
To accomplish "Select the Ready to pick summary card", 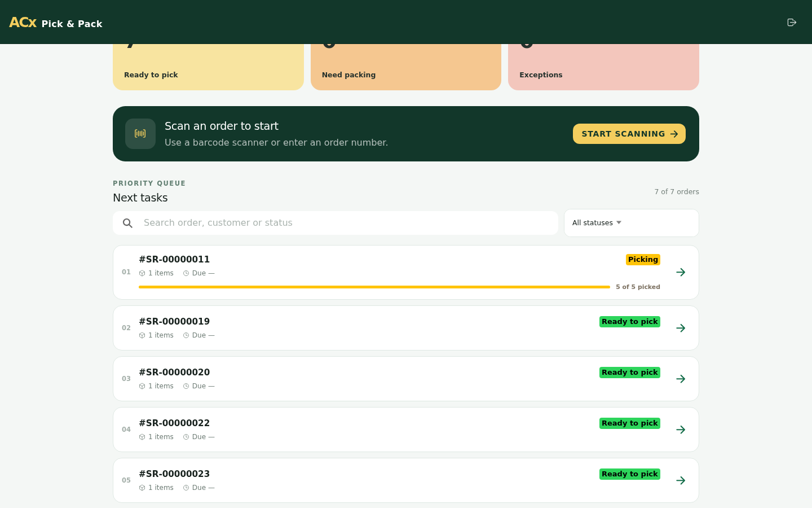I will (x=208, y=67).
